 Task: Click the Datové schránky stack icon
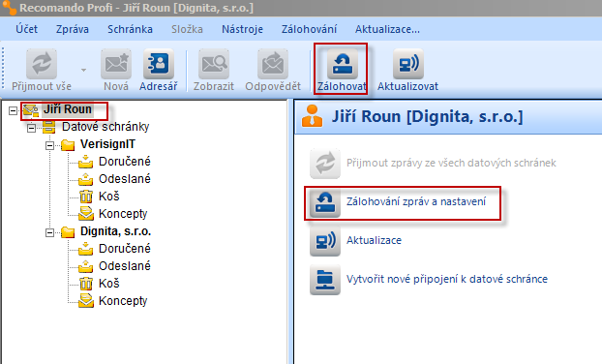click(48, 127)
